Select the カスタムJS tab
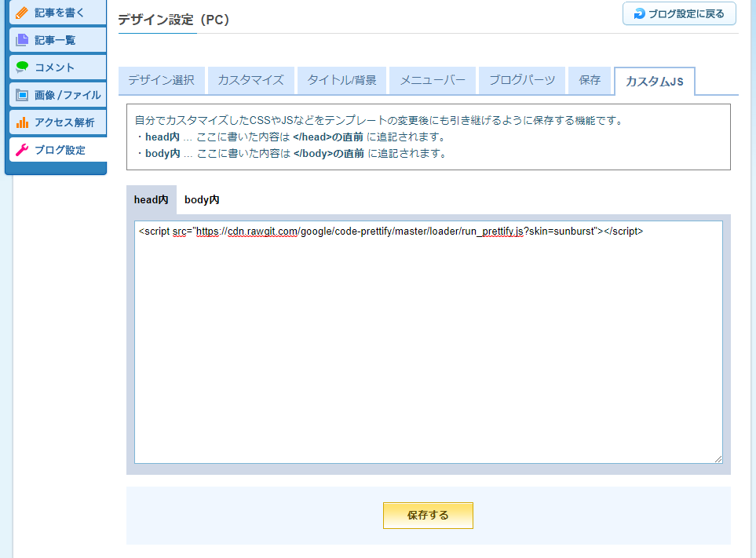 pyautogui.click(x=654, y=82)
